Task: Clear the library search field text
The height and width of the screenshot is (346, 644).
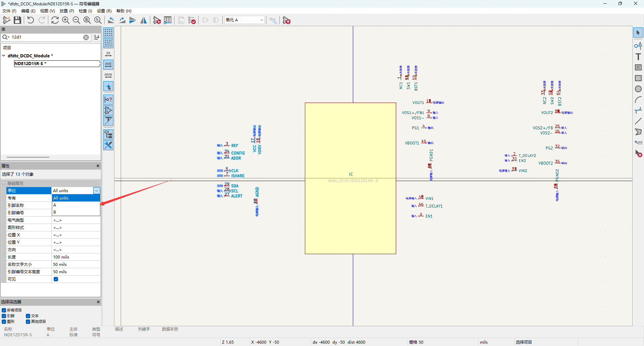Action: [86, 37]
